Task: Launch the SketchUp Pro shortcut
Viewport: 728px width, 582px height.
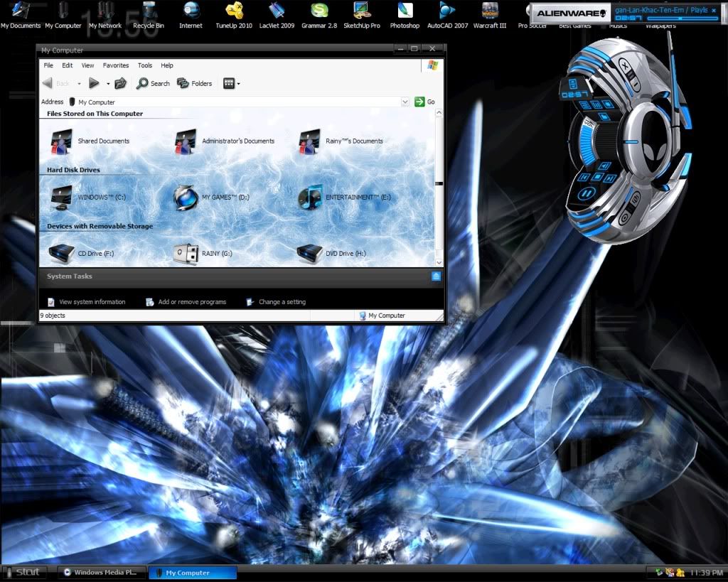Action: coord(362,15)
